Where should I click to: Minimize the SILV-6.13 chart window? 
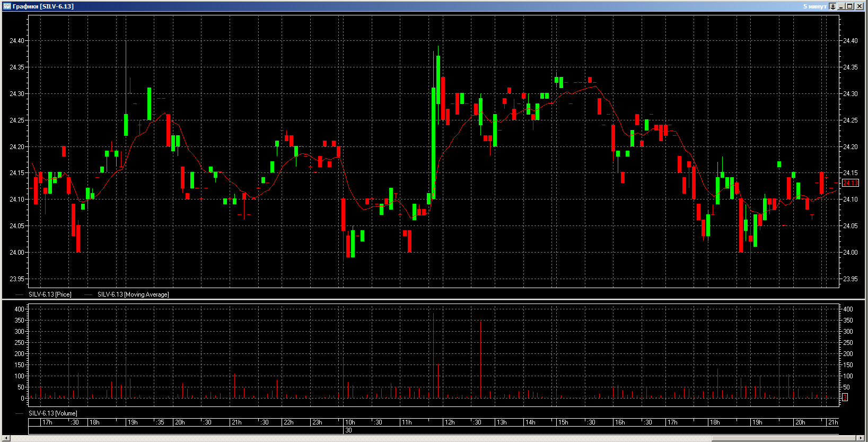tap(841, 6)
